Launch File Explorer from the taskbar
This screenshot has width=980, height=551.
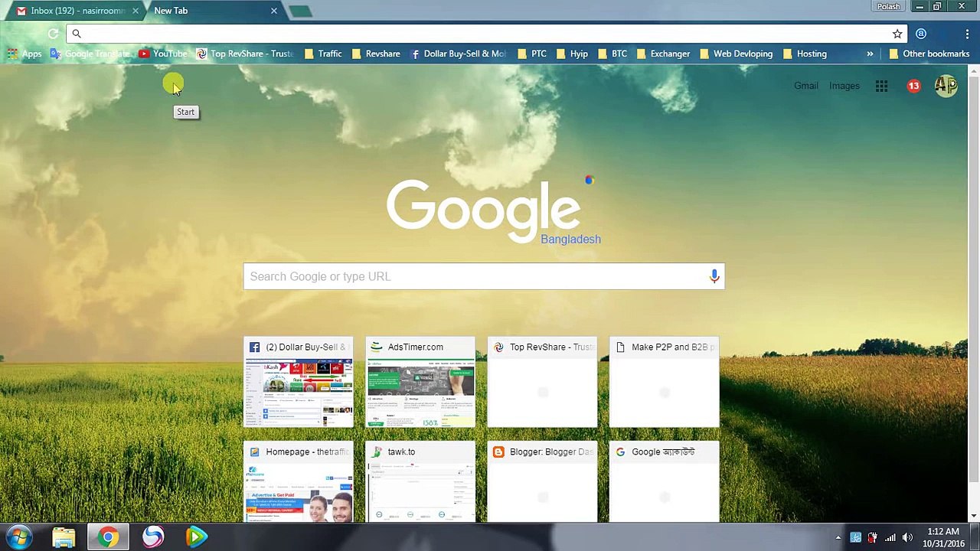click(x=64, y=536)
